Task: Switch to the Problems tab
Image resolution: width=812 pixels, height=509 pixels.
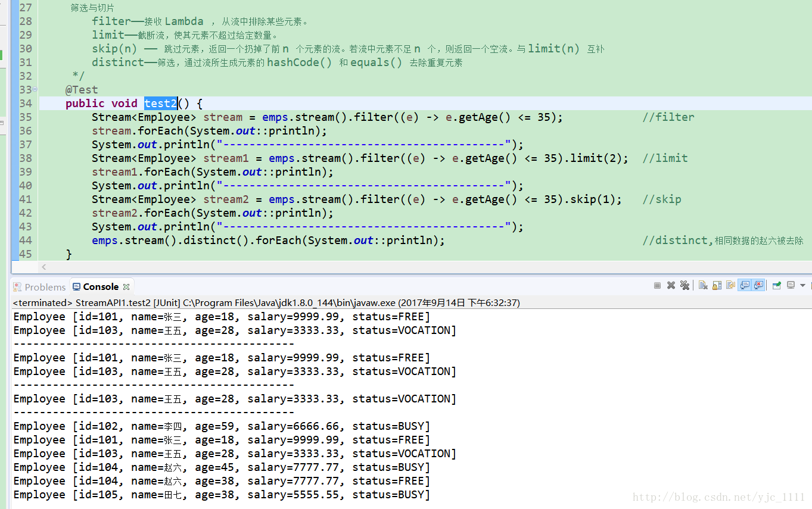Action: click(39, 287)
